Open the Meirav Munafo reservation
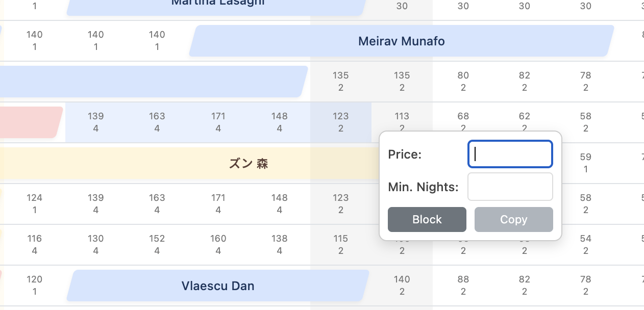Image resolution: width=644 pixels, height=310 pixels. click(x=401, y=41)
